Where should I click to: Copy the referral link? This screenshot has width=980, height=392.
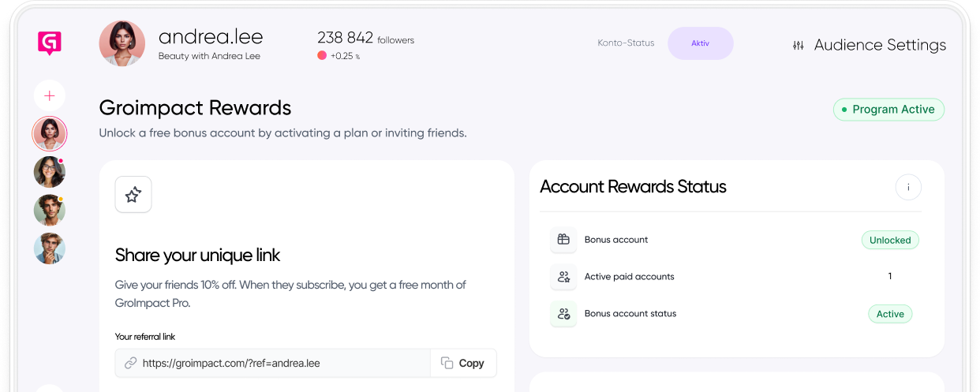[x=463, y=363]
